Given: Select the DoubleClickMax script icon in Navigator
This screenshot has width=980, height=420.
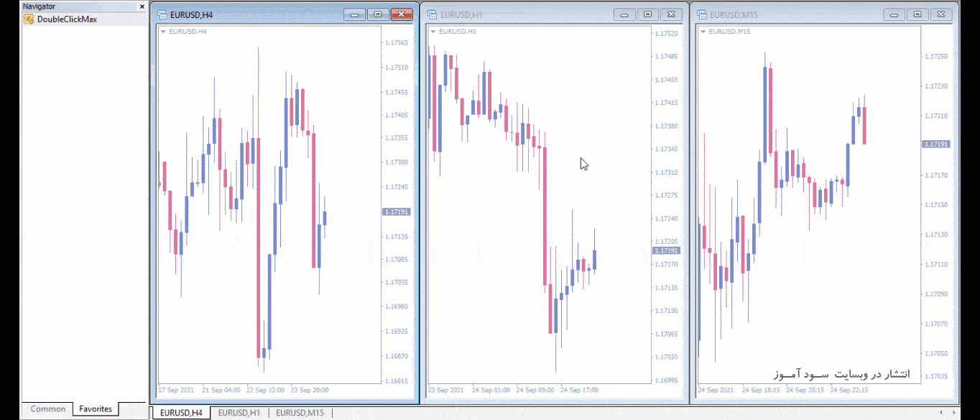Looking at the screenshot, I should (x=28, y=19).
